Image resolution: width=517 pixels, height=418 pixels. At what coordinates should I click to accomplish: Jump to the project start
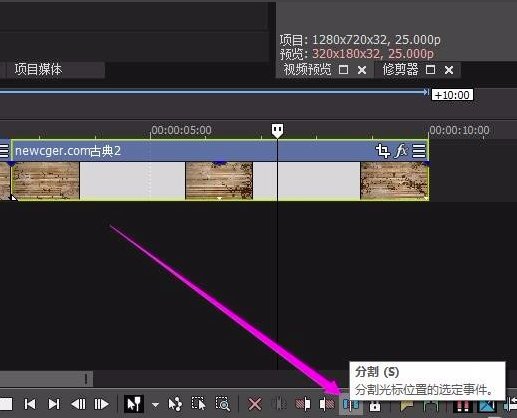tap(30, 404)
